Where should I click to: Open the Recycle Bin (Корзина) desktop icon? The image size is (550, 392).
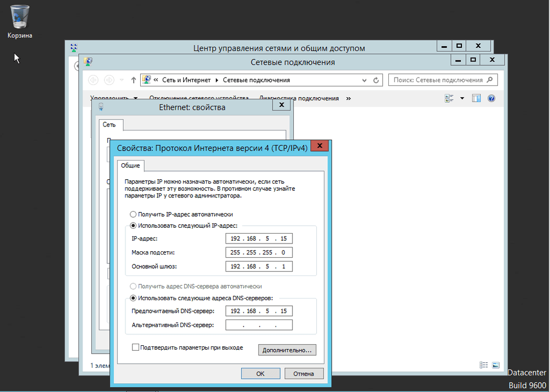20,22
